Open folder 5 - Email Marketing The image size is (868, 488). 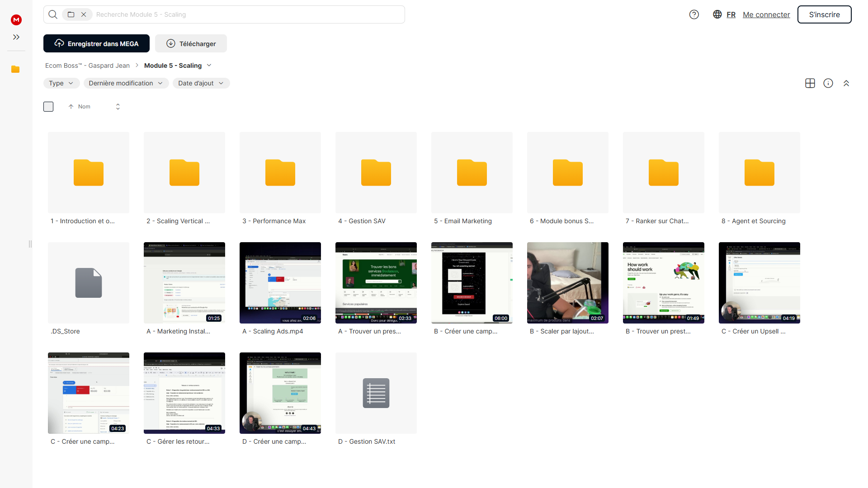pyautogui.click(x=472, y=173)
